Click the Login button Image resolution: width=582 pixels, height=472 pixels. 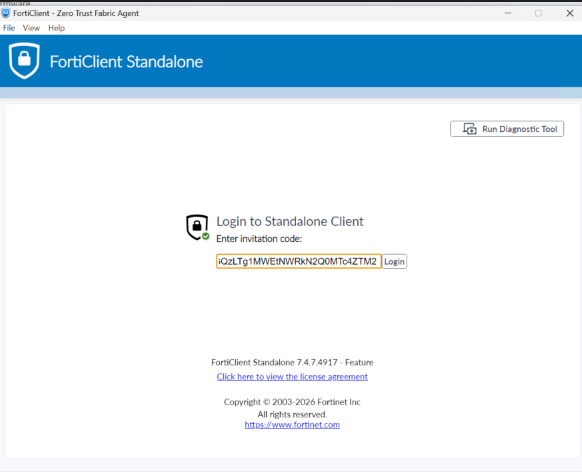(x=394, y=261)
